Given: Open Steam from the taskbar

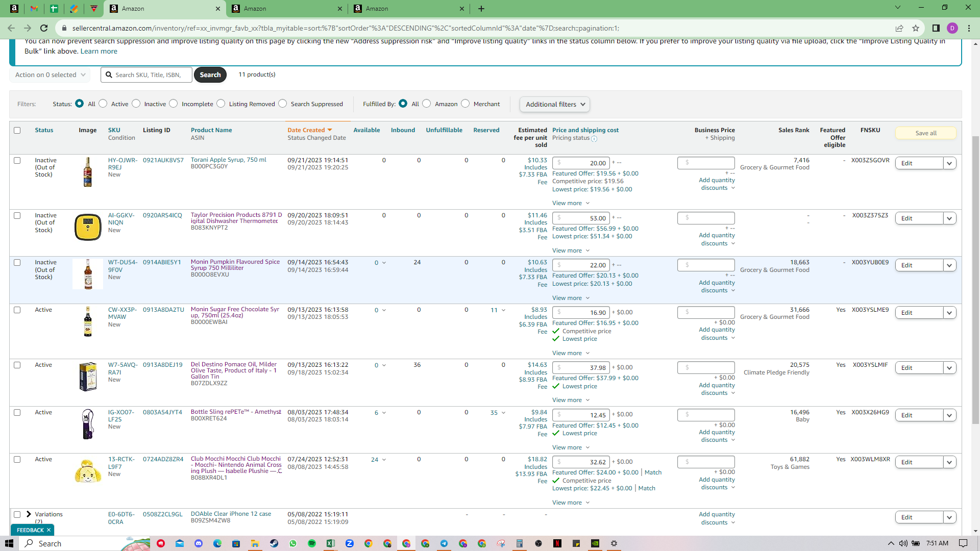Looking at the screenshot, I should pyautogui.click(x=274, y=543).
